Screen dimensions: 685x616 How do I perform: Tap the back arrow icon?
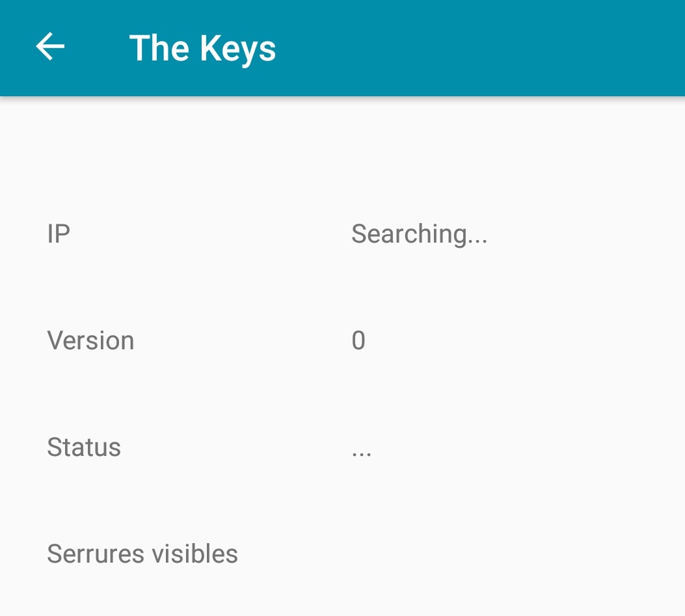point(50,47)
